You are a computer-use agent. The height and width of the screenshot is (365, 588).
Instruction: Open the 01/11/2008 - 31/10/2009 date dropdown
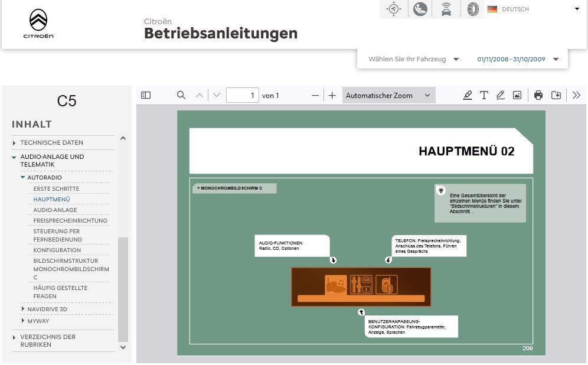518,59
